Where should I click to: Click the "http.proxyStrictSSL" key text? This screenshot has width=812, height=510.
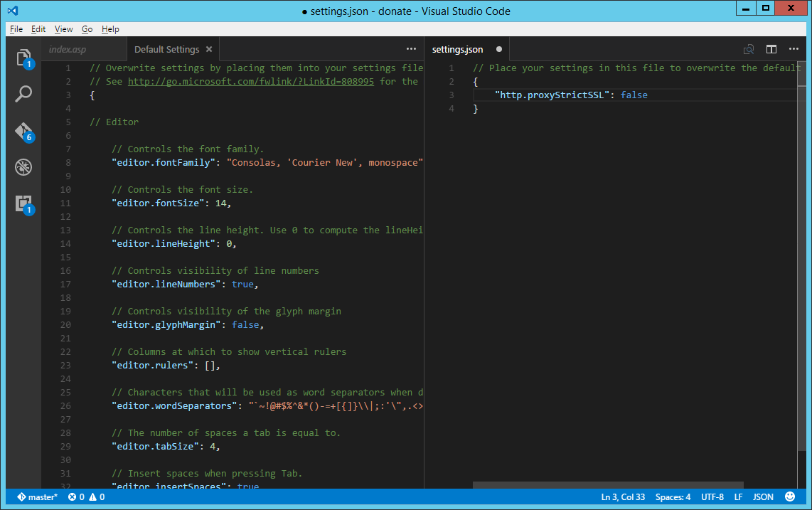pyautogui.click(x=552, y=95)
